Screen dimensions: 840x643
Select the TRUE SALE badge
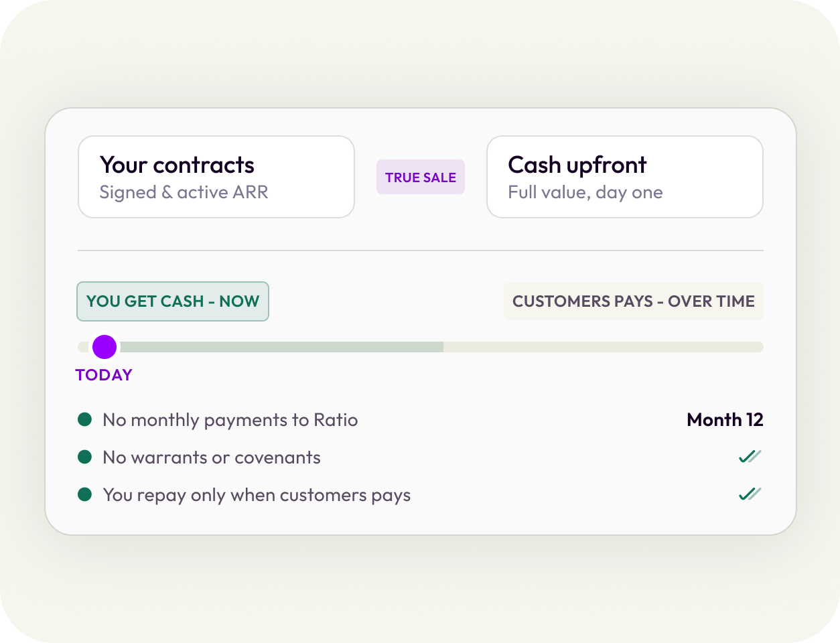click(421, 177)
